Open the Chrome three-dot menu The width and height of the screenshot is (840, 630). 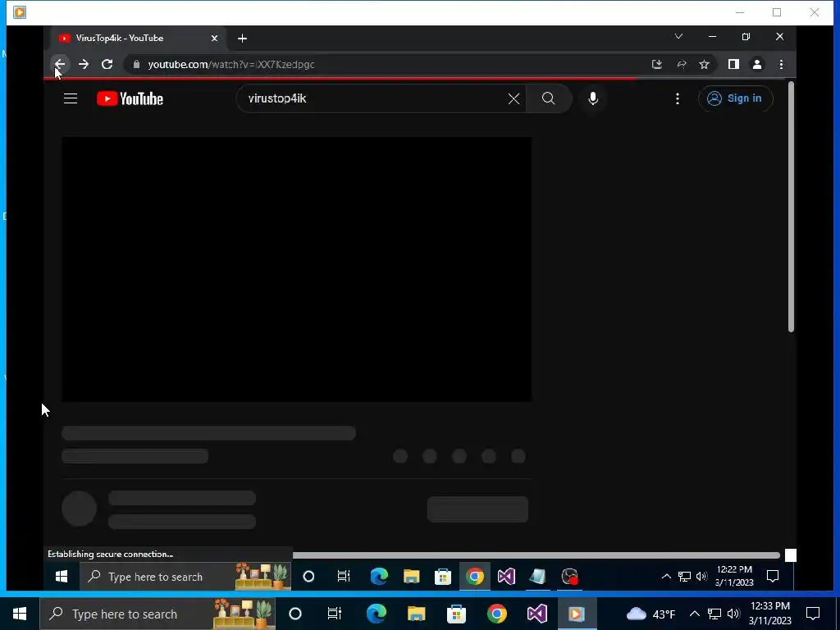tap(781, 64)
